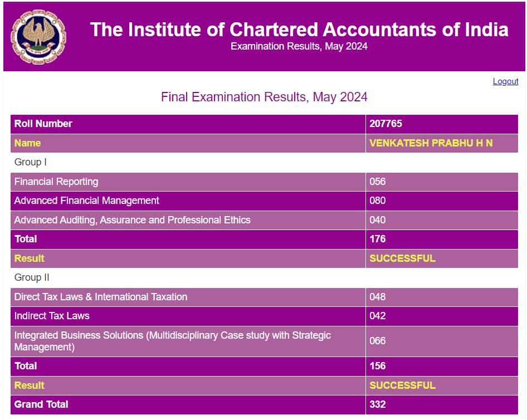Click the Group II total 156
Screen dimensions: 527x420
pyautogui.click(x=378, y=366)
